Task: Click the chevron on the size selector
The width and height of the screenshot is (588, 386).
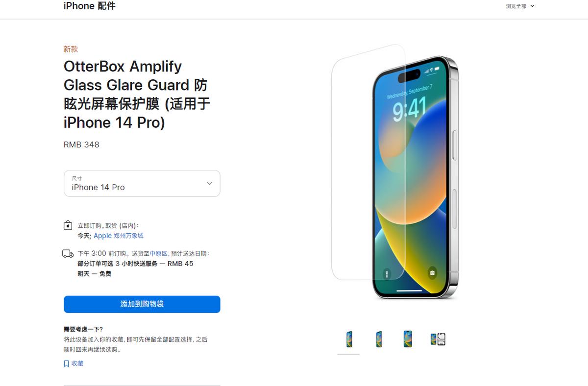Action: tap(209, 183)
